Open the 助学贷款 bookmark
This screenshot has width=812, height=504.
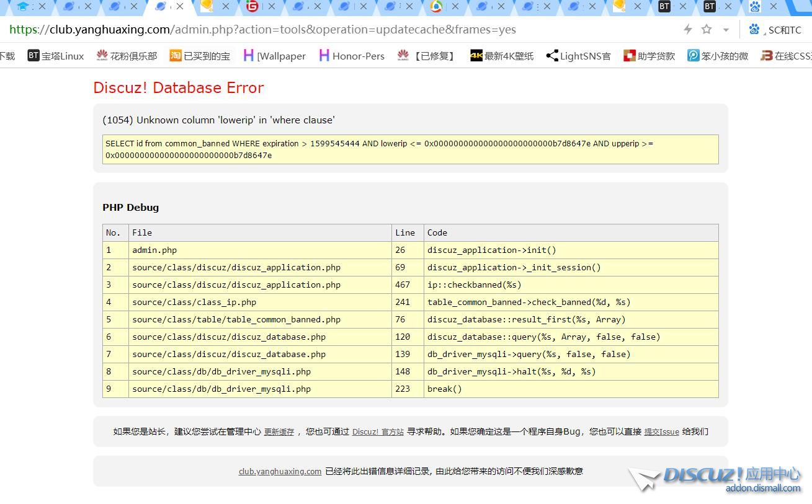(649, 56)
